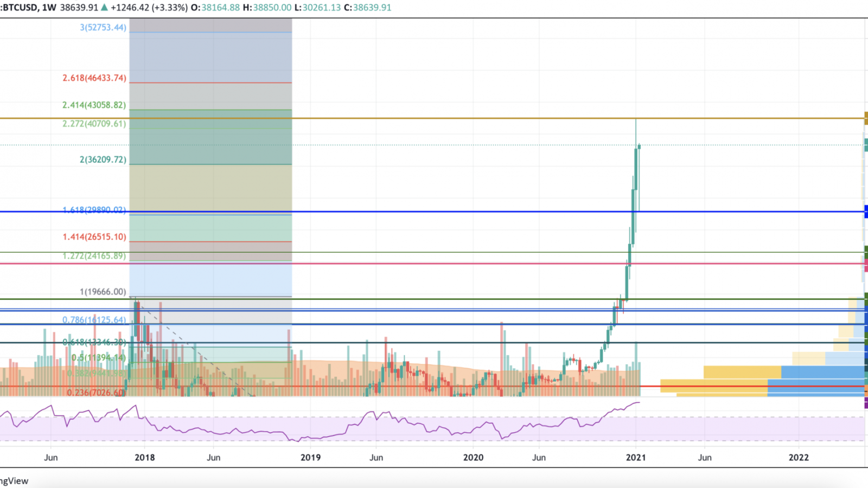Click the low value L:30261.13
The width and height of the screenshot is (868, 488).
318,8
